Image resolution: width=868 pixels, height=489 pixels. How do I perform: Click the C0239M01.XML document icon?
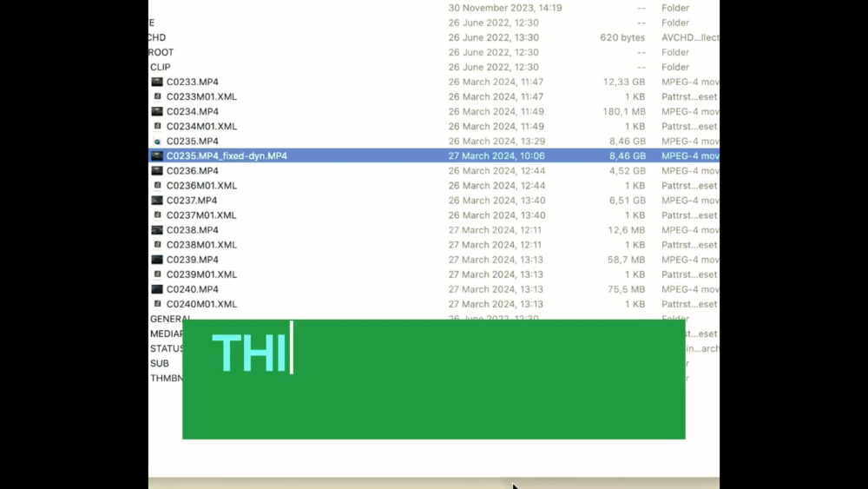click(158, 274)
